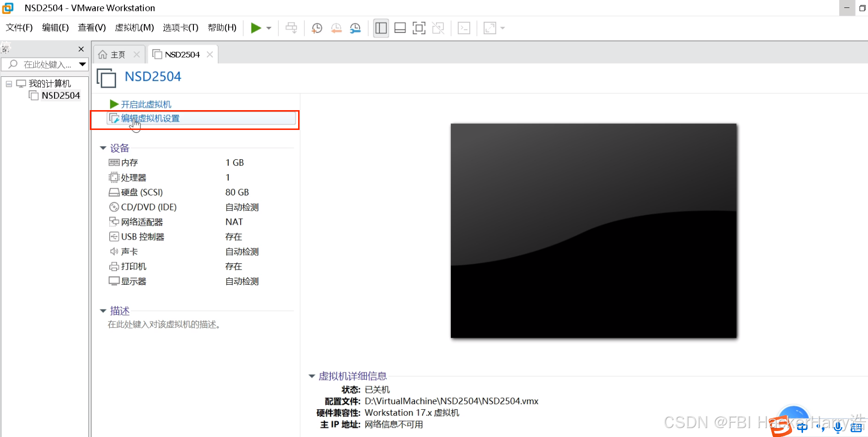Viewport: 868px width, 437px height.
Task: Click the CD/DVD (IDE) disc icon
Action: tap(114, 207)
